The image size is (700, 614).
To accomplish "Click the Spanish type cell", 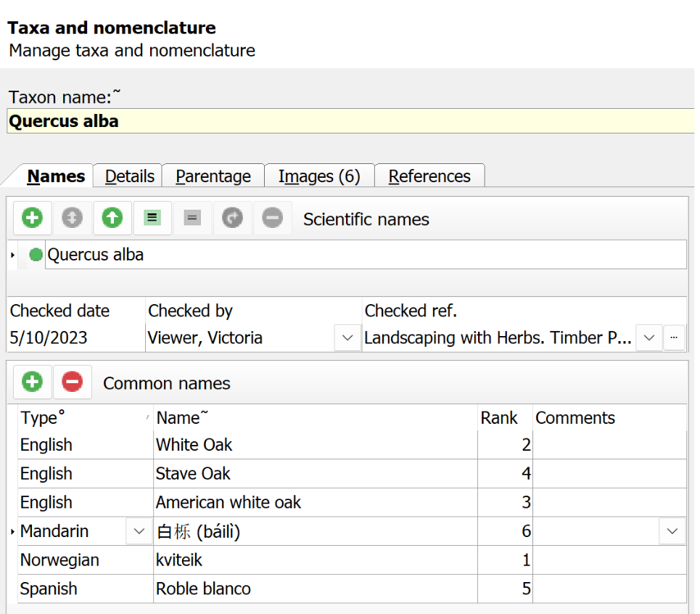I will click(x=85, y=589).
